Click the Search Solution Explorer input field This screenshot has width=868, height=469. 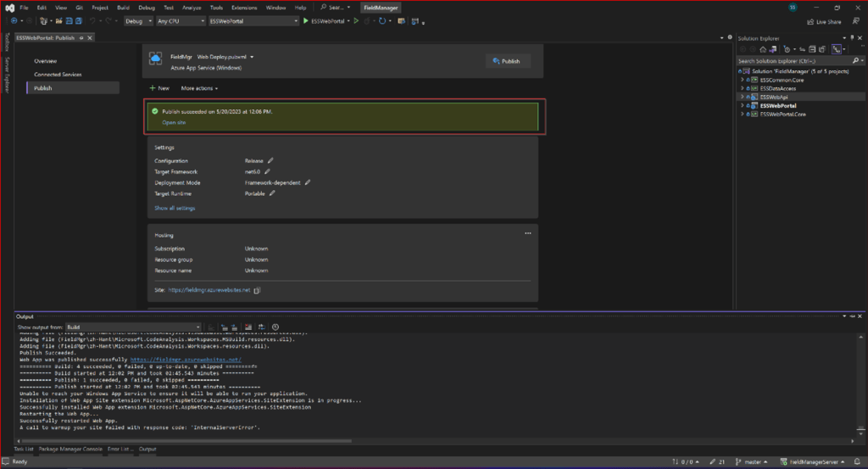[x=794, y=61]
